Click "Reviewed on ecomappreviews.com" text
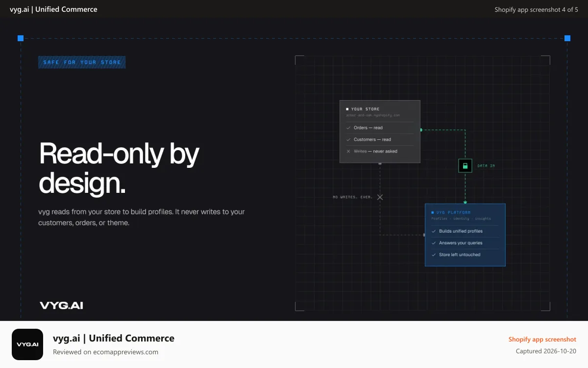The width and height of the screenshot is (588, 368). (105, 352)
